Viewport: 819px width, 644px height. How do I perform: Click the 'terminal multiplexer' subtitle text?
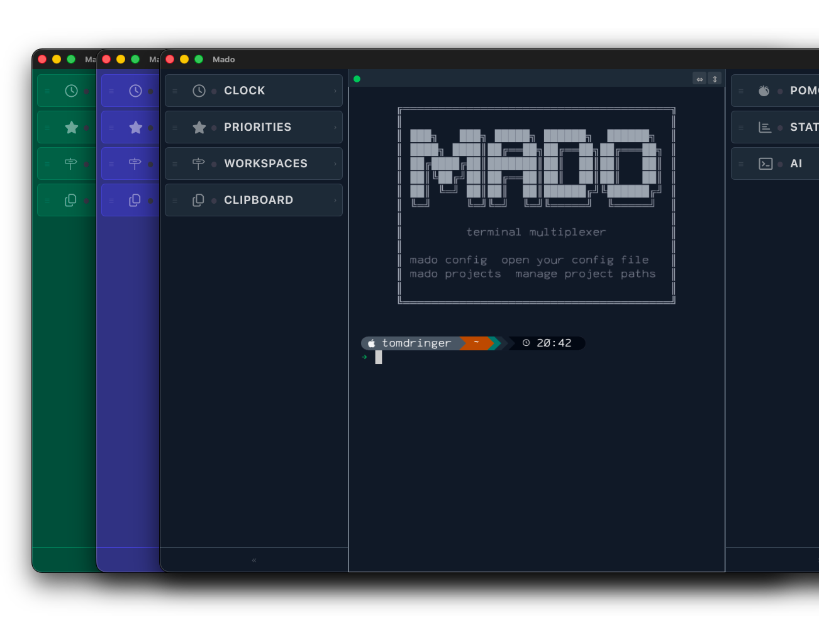(x=536, y=232)
